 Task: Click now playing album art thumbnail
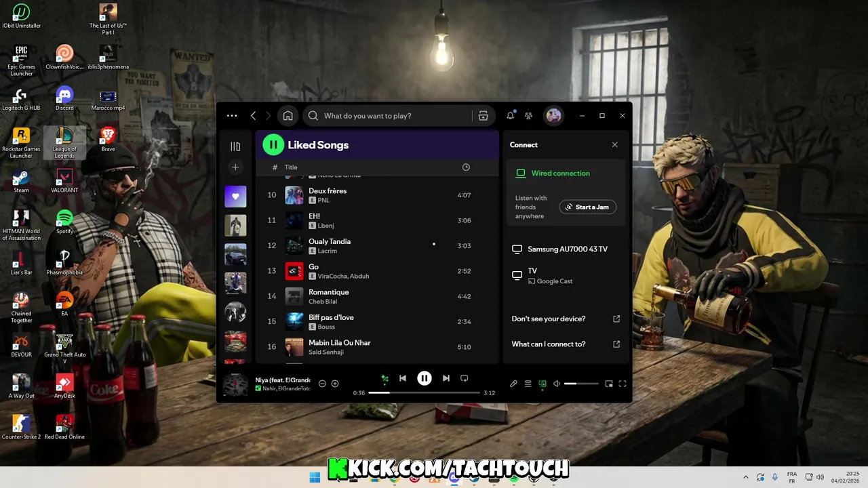click(x=235, y=384)
